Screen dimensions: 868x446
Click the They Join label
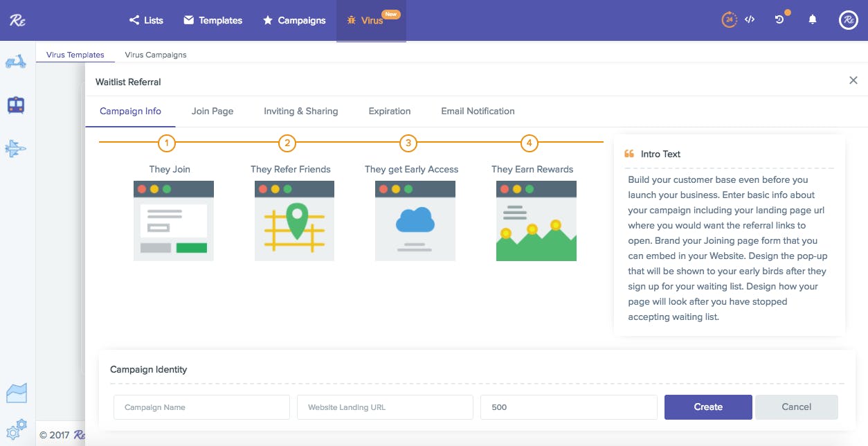point(170,169)
